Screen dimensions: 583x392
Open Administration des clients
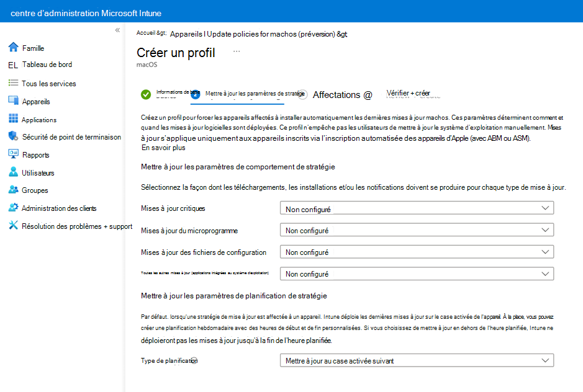(59, 208)
